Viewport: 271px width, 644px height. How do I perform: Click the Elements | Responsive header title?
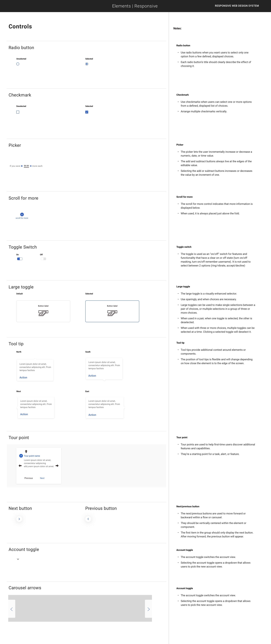pyautogui.click(x=135, y=6)
